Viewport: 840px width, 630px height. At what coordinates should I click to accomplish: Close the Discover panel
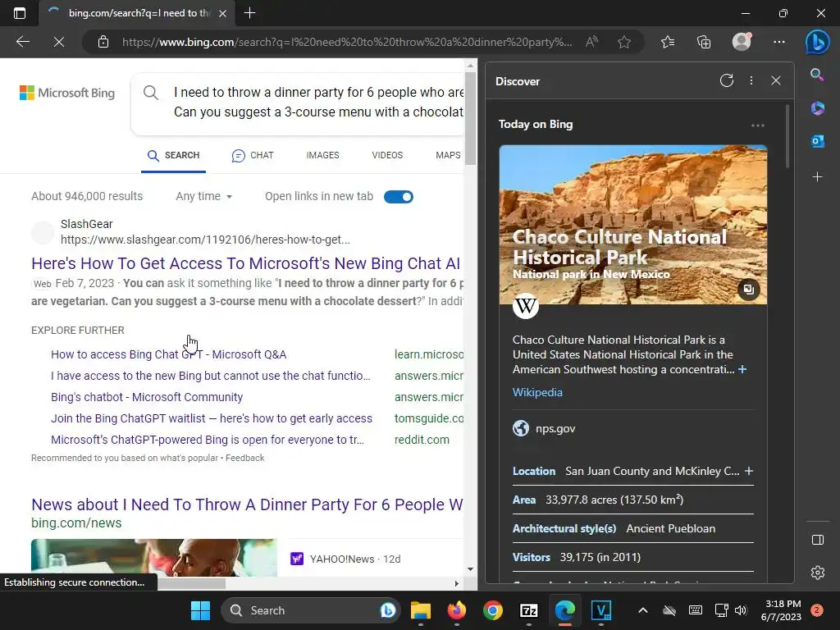tap(776, 81)
